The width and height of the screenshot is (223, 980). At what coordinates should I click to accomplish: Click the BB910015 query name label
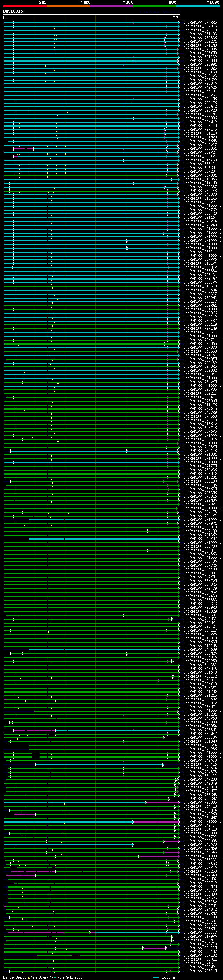[x=13, y=11]
